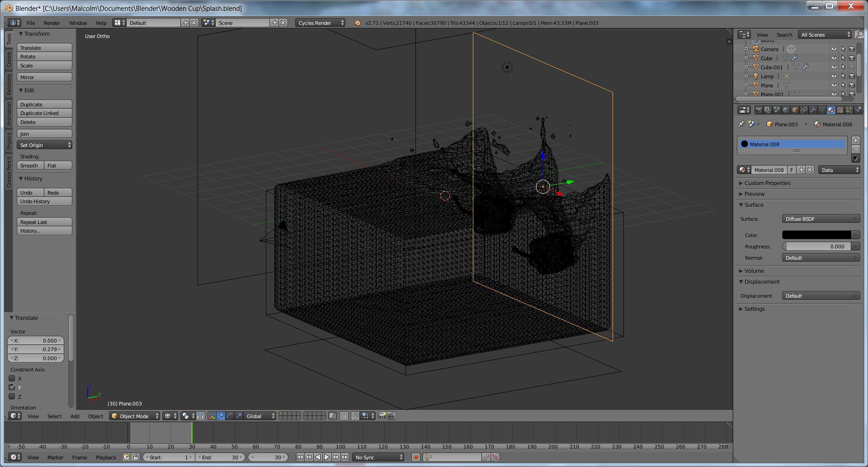Enable the X constraint axis checkbox
Viewport: 868px width, 467px height.
click(x=12, y=378)
